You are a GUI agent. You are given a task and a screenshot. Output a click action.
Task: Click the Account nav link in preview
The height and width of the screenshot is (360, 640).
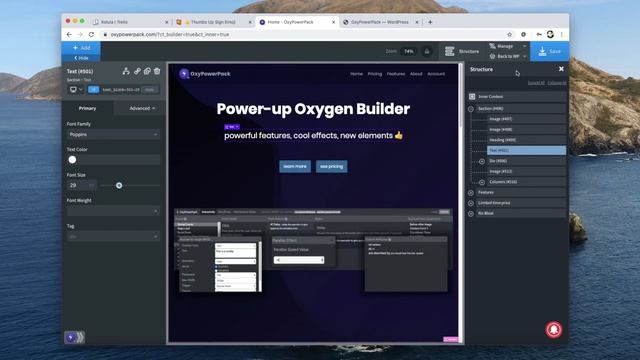point(436,74)
